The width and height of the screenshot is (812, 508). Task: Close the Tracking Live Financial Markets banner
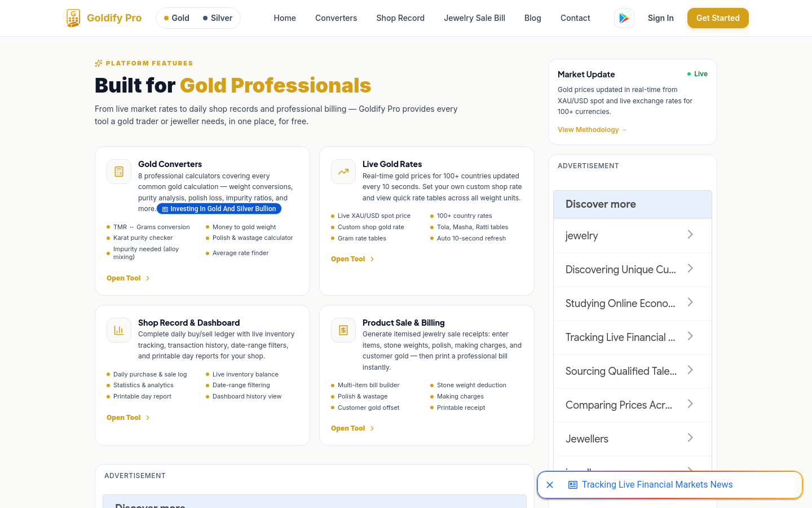point(550,485)
